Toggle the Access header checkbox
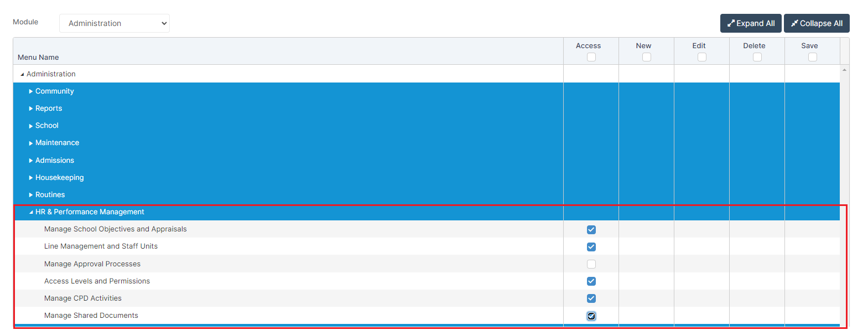Image resolution: width=868 pixels, height=335 pixels. point(591,57)
